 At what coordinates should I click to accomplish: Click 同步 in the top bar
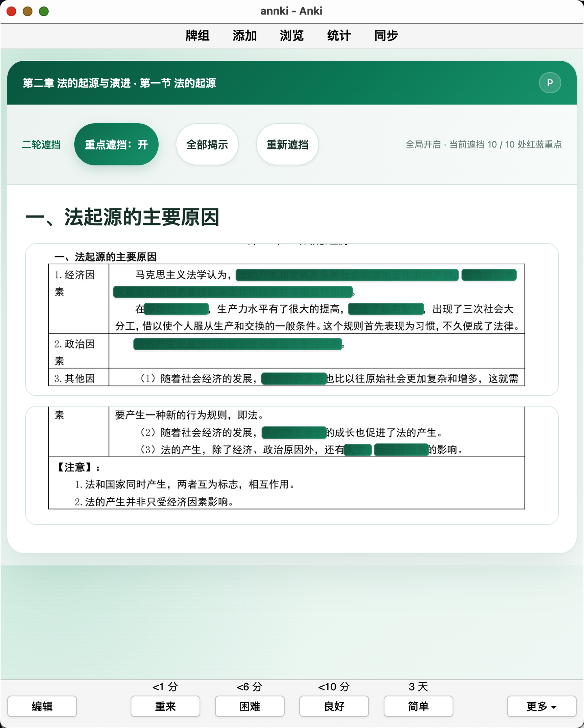(x=386, y=36)
